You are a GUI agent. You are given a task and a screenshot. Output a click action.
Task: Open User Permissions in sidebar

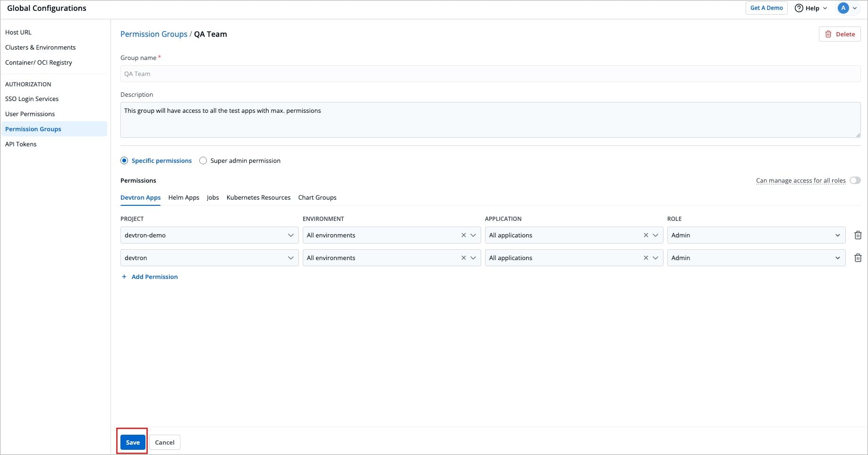tap(30, 114)
